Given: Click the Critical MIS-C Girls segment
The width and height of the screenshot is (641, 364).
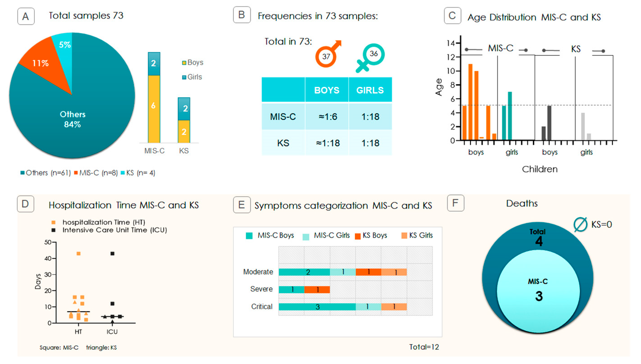Looking at the screenshot, I should [x=368, y=307].
